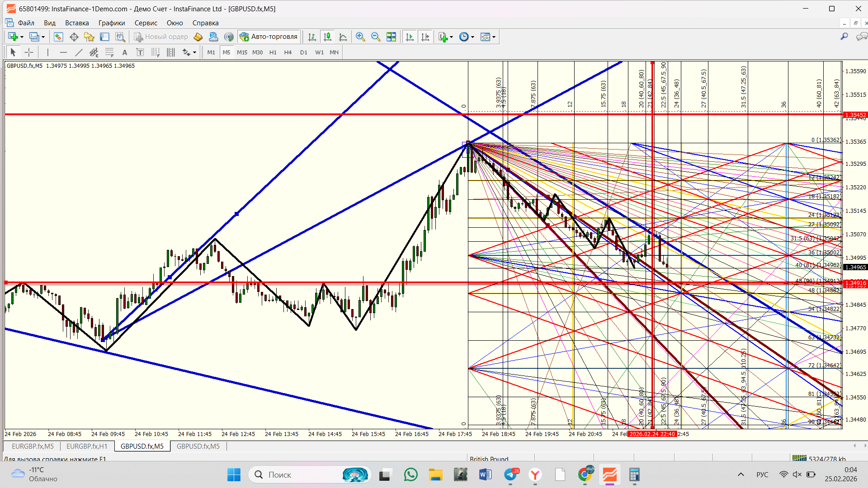Click the Новый ордер button
The image size is (868, 488).
[161, 37]
